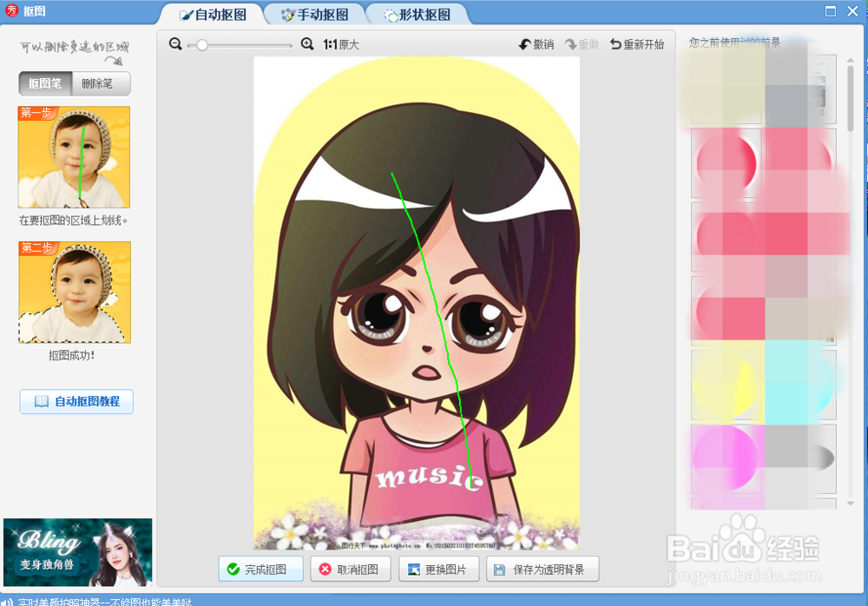Click the background list scrollbar down arrow
The height and width of the screenshot is (606, 868).
[x=851, y=503]
